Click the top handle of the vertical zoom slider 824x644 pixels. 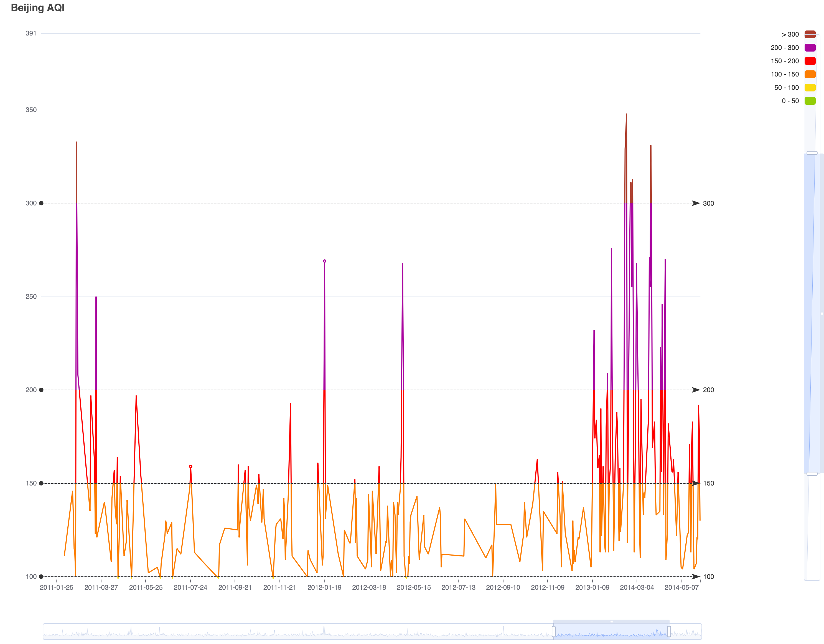pos(812,153)
